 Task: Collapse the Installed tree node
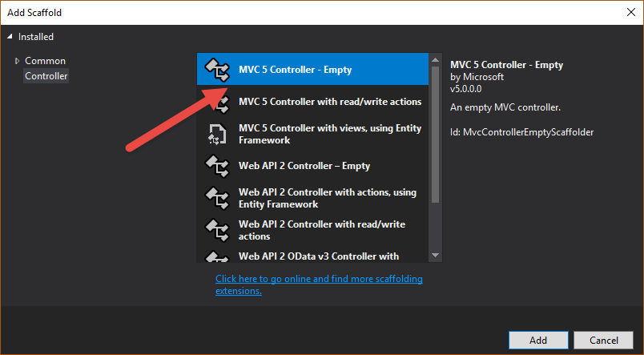(x=10, y=37)
